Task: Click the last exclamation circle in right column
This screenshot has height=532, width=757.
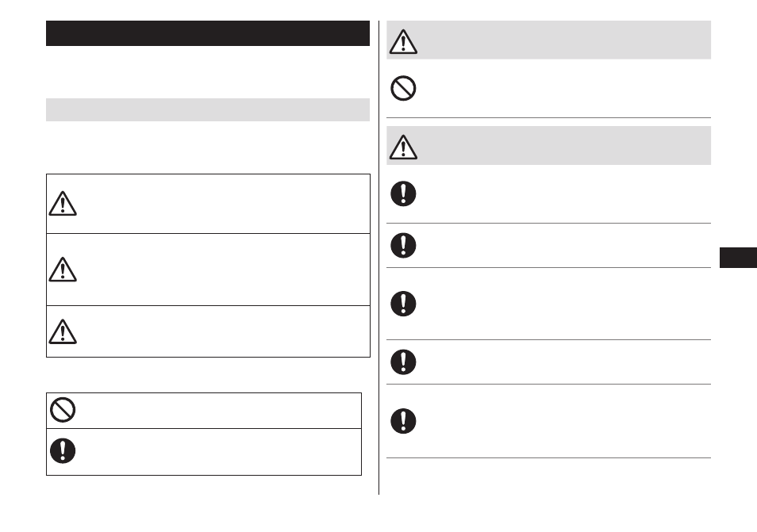Action: pyautogui.click(x=403, y=421)
